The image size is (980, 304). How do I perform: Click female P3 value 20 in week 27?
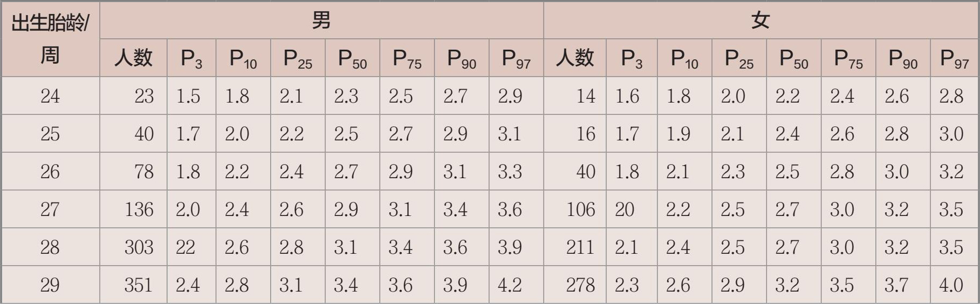pos(625,210)
